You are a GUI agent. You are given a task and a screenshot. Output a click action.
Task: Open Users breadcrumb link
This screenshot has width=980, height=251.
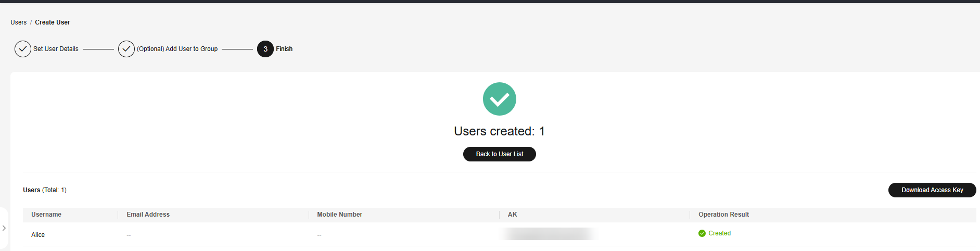coord(19,22)
